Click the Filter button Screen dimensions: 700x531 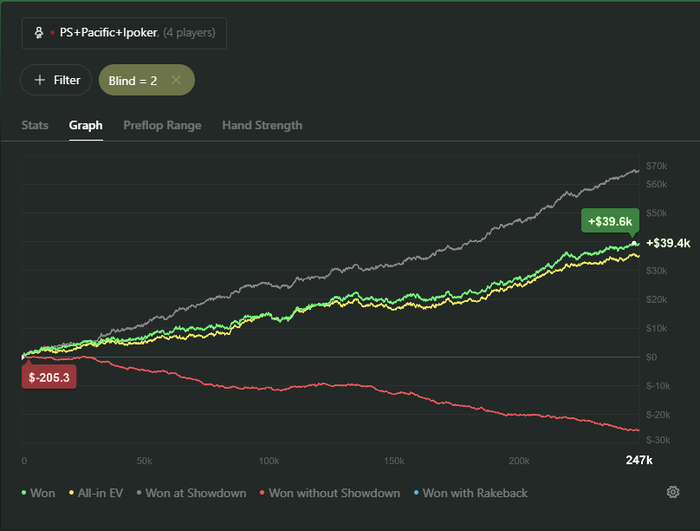coord(56,80)
